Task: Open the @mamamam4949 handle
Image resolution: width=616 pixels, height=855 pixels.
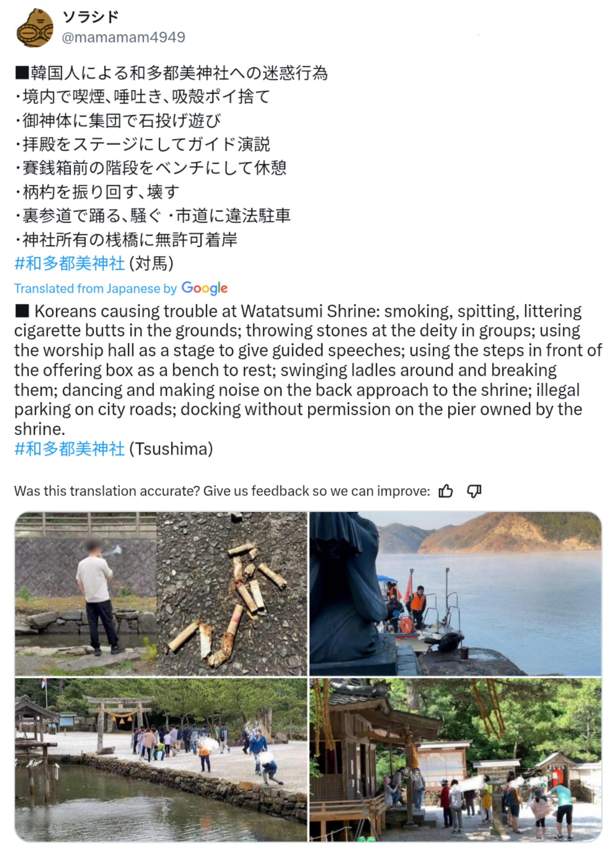Action: (123, 37)
